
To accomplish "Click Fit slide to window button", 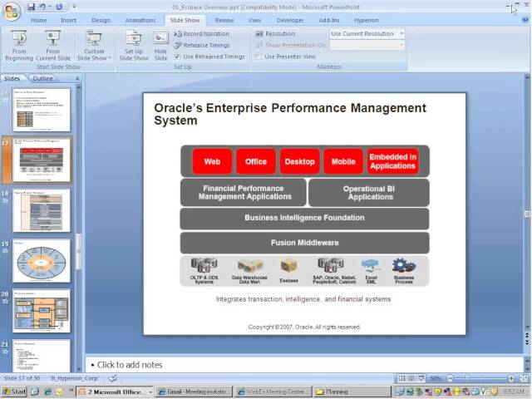I will point(525,378).
